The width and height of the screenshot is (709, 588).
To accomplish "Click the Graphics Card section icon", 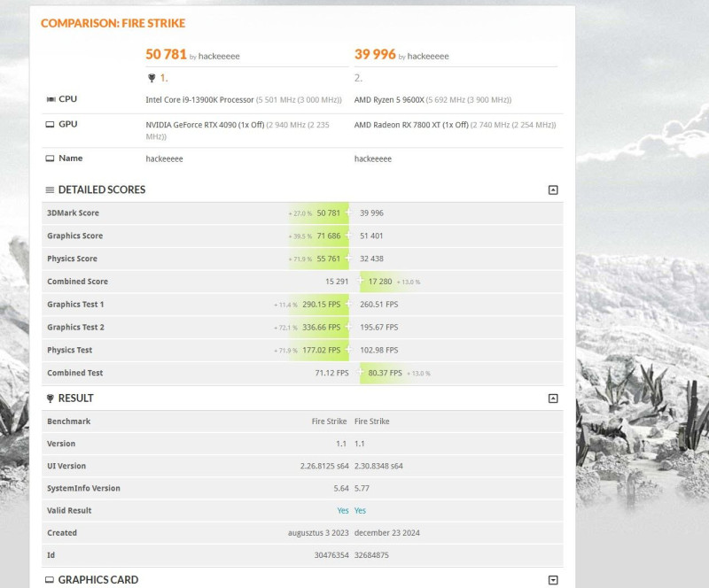I will (50, 580).
